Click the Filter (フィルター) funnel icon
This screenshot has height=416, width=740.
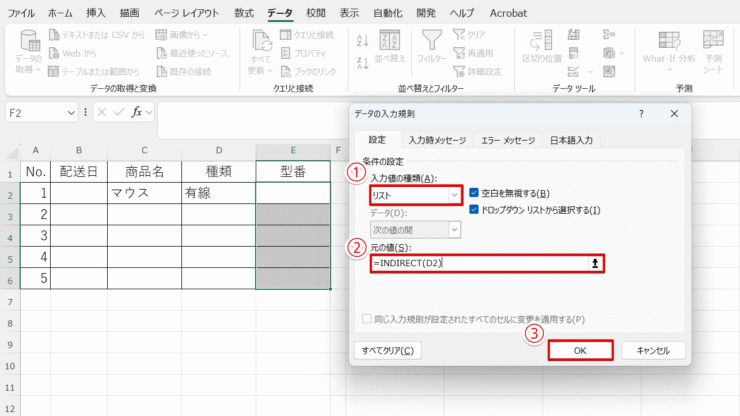pyautogui.click(x=432, y=40)
